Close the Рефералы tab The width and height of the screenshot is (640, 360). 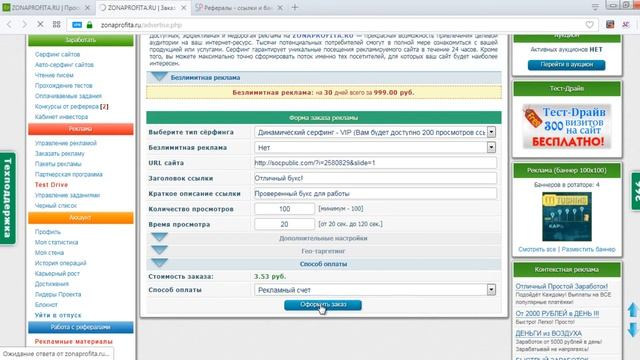point(280,8)
